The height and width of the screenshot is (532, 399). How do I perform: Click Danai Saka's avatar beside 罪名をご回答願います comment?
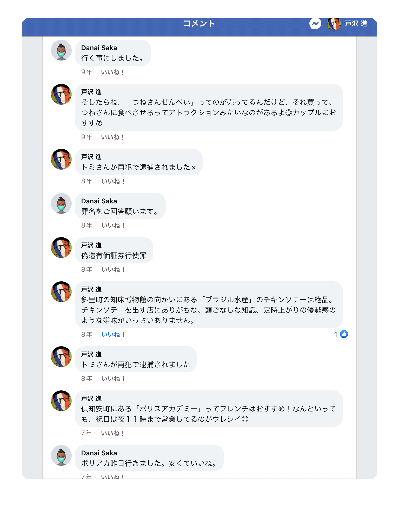coord(61,203)
